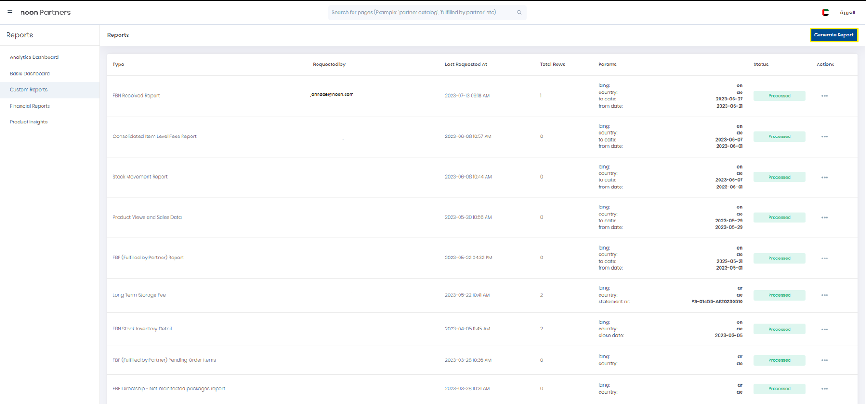
Task: Click the search for pages field
Action: pos(420,13)
